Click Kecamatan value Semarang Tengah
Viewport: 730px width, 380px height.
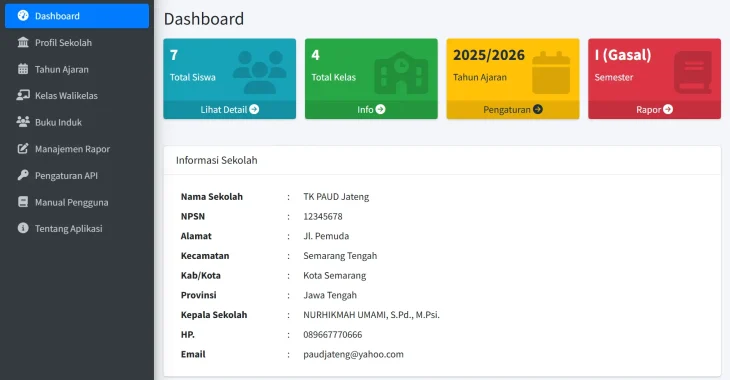click(x=340, y=256)
